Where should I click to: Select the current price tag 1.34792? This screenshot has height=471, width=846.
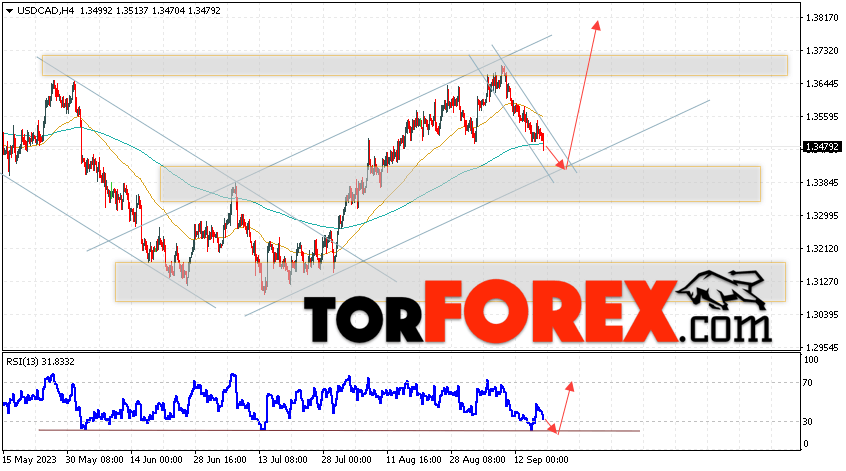(822, 147)
